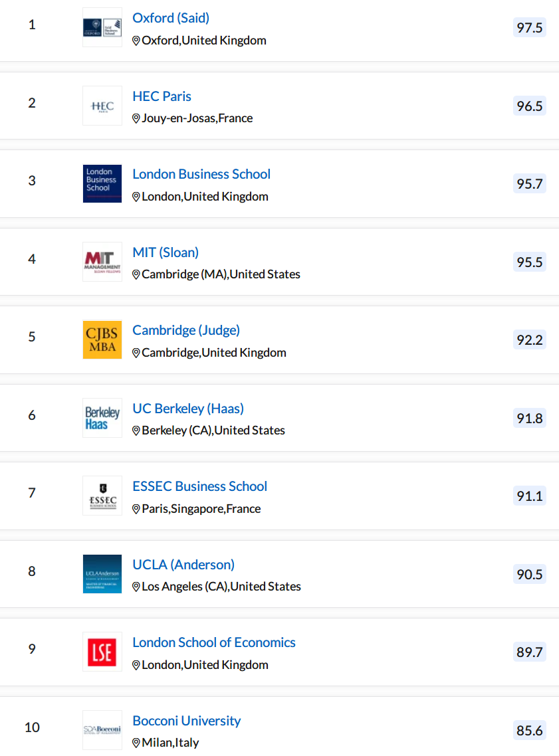Open the UC Berkeley (Haas) link

pyautogui.click(x=188, y=409)
